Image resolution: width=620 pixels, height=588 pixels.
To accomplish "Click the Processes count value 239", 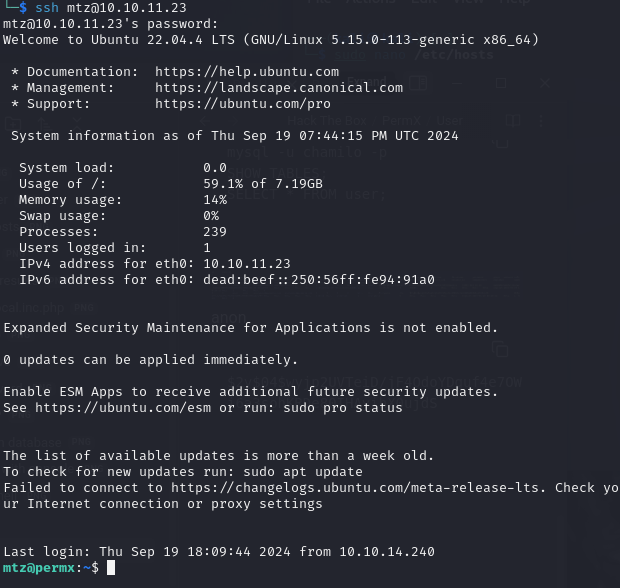I will 215,232.
